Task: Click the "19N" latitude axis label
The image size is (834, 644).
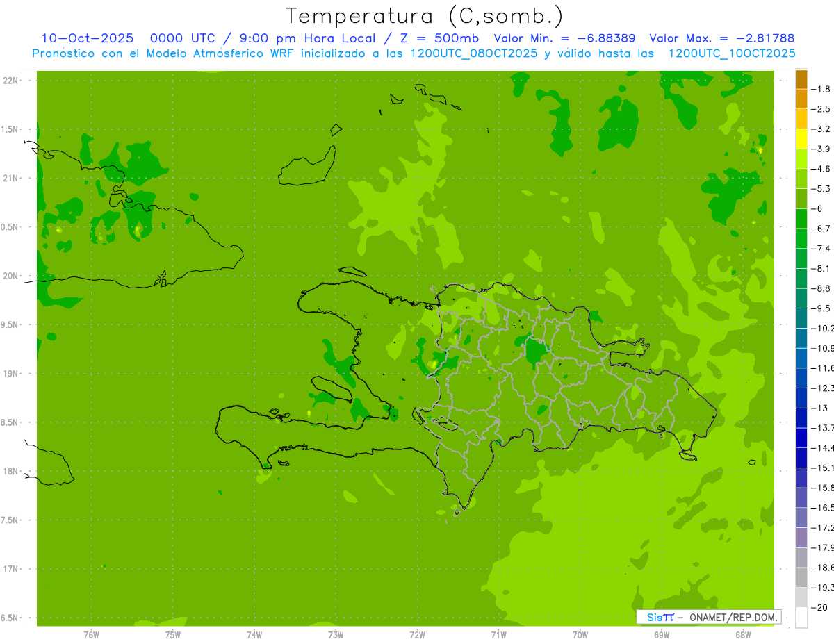Action: pyautogui.click(x=10, y=374)
